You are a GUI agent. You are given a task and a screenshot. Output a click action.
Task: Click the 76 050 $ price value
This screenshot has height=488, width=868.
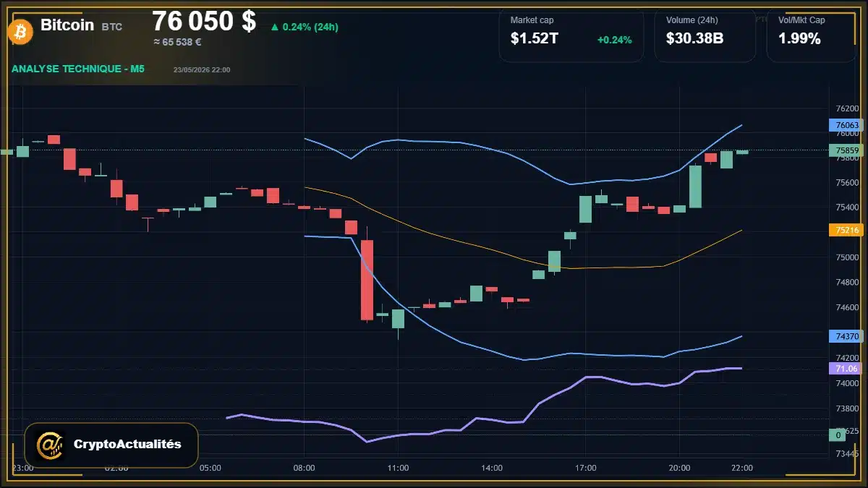click(204, 21)
